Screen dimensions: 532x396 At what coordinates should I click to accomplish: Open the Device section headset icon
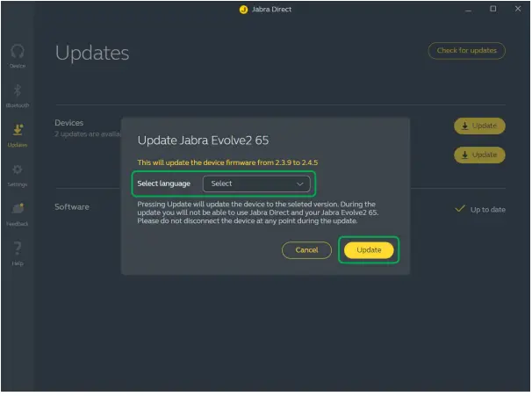click(x=18, y=52)
